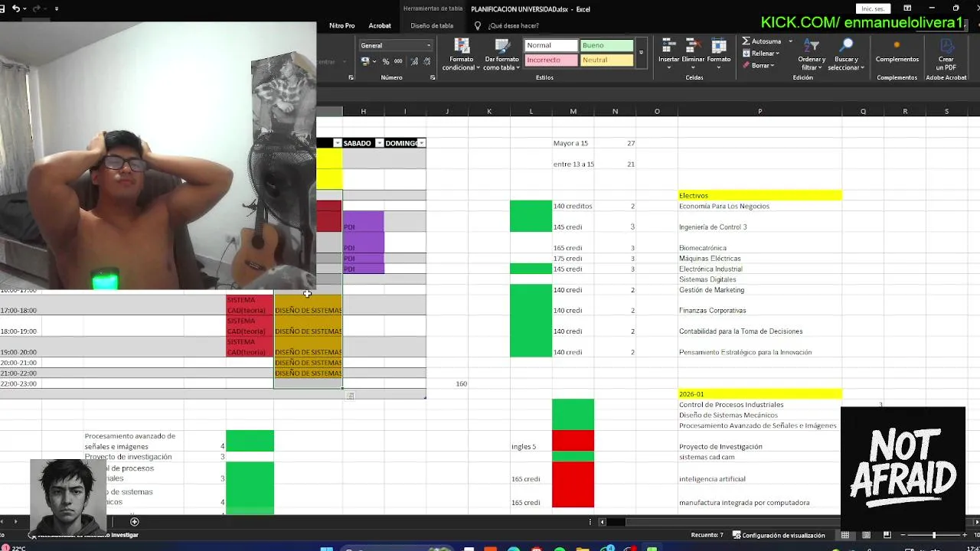
Task: Click the horizontal scrollbar thumb
Action: (616, 522)
